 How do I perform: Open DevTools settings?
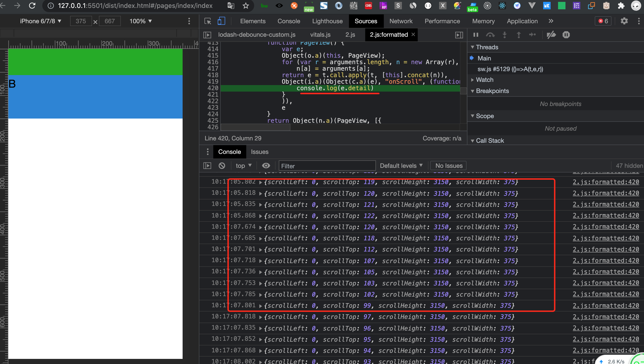point(624,21)
